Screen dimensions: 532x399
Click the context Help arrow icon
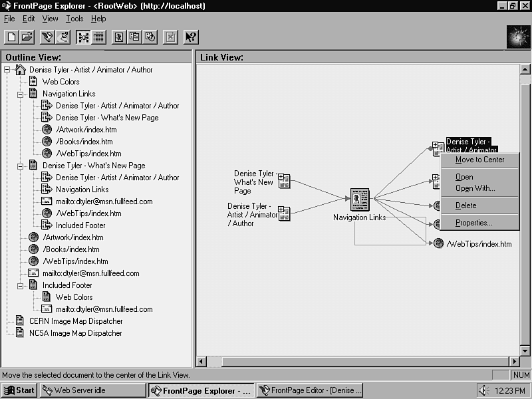[191, 37]
